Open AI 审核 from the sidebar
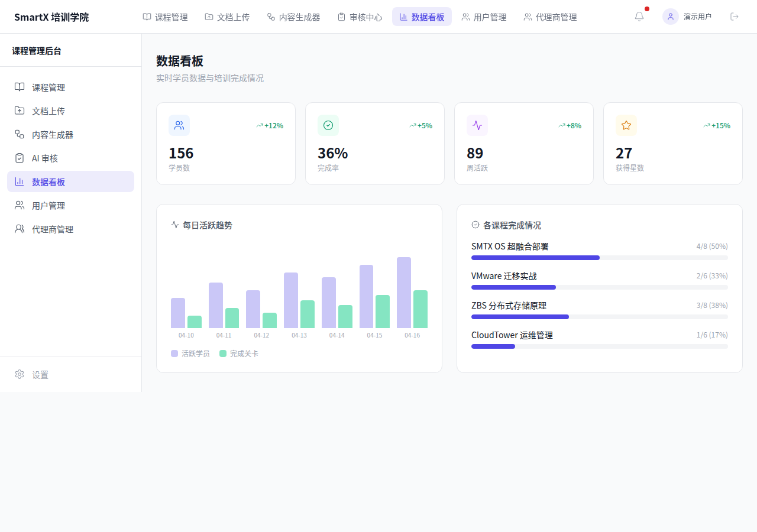The image size is (757, 532). point(45,158)
